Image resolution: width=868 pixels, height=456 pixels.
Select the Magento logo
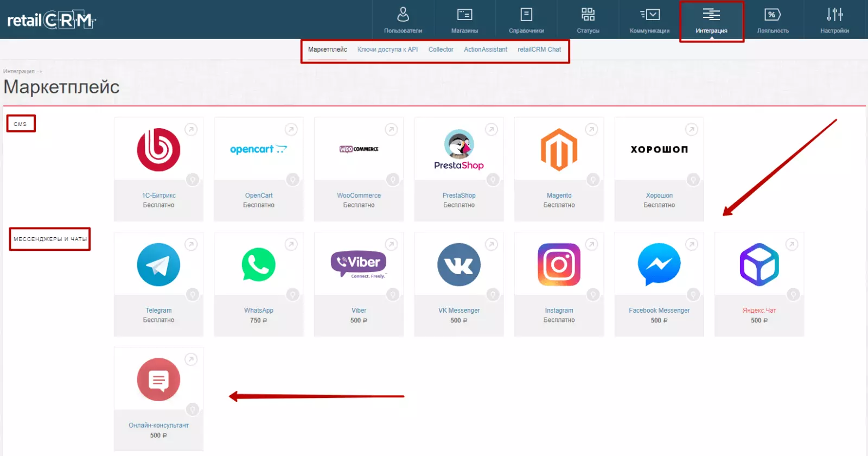pos(559,150)
